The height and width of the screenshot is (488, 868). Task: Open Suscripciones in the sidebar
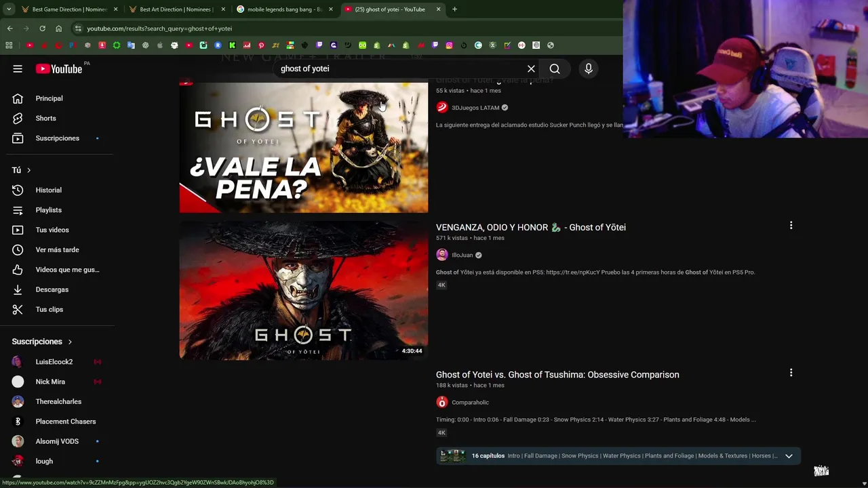click(58, 138)
